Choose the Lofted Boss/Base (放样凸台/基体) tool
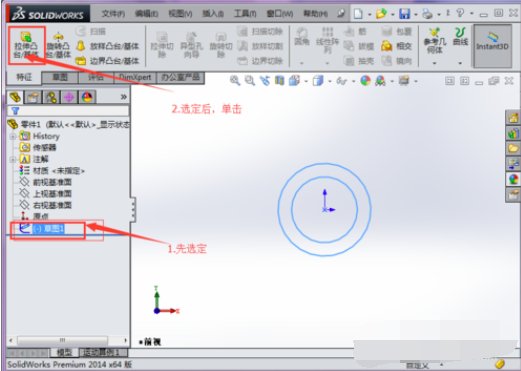Image resolution: width=521 pixels, height=371 pixels. [107, 46]
